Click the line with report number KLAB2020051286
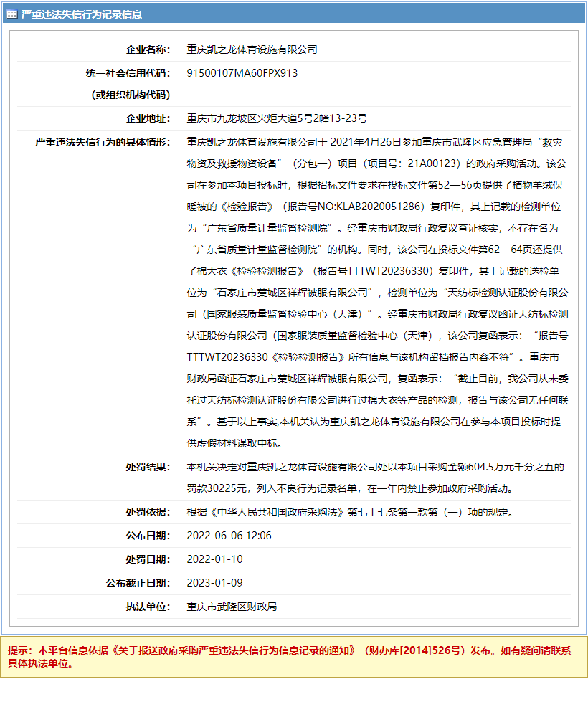 pyautogui.click(x=374, y=207)
